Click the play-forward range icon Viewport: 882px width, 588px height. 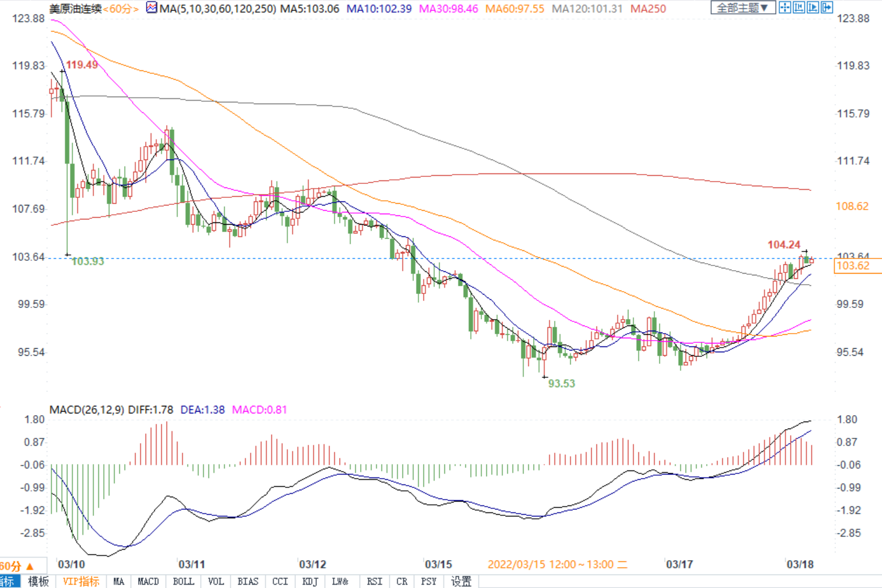[x=813, y=8]
